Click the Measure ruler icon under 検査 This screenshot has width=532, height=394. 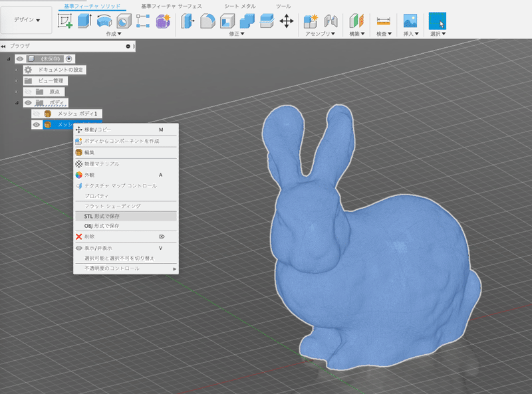click(383, 21)
